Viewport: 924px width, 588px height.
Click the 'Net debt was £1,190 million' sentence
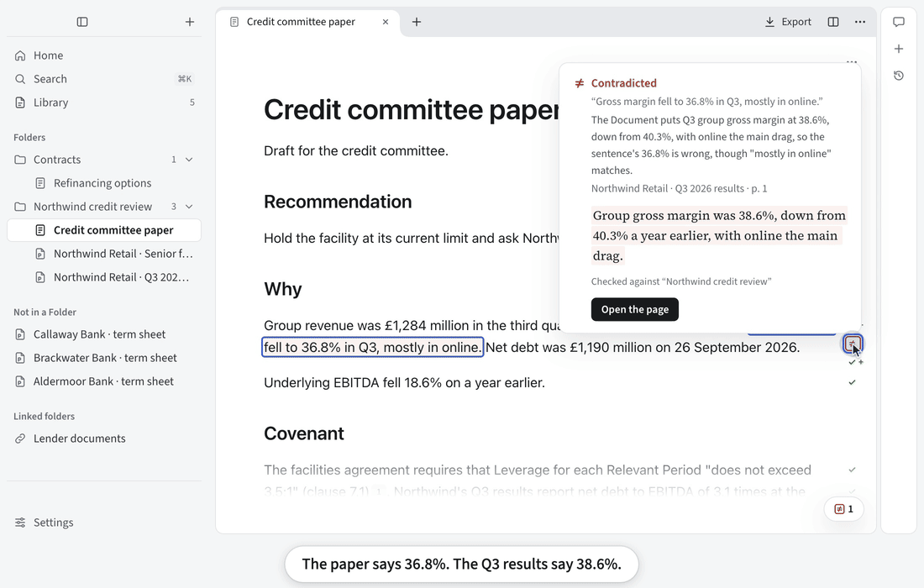click(643, 348)
